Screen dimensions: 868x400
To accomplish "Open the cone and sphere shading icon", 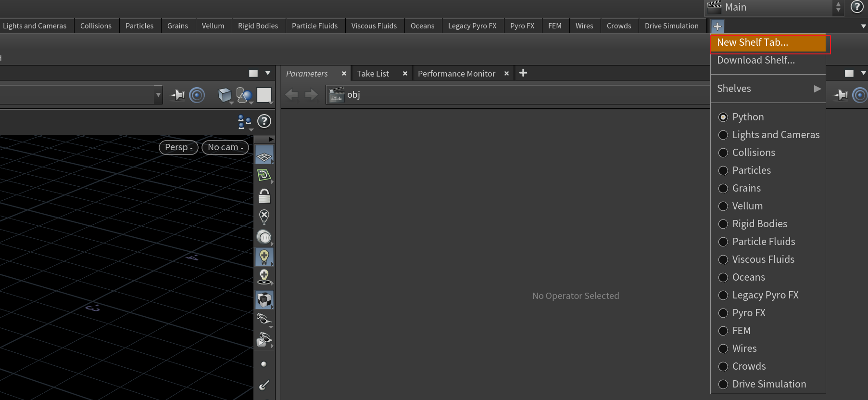I will tap(244, 95).
